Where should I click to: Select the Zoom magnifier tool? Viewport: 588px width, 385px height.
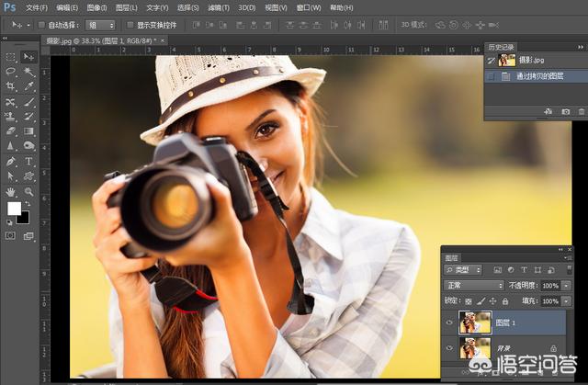pos(29,191)
